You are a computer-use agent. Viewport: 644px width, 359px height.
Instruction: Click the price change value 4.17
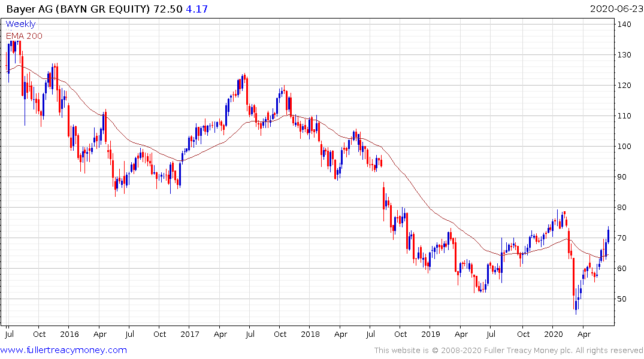(x=196, y=8)
